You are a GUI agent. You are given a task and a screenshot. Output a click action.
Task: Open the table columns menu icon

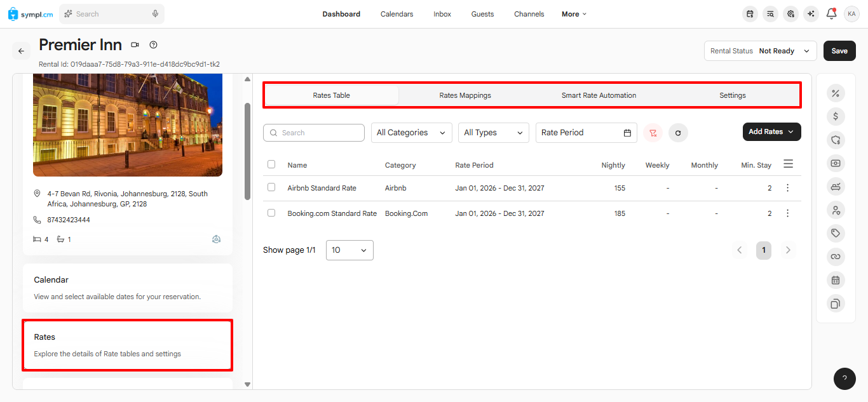point(788,164)
